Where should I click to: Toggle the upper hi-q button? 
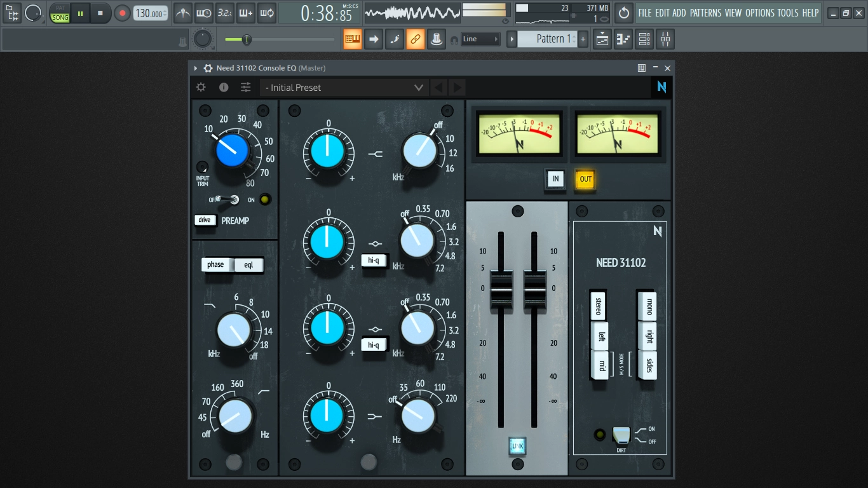click(x=374, y=259)
